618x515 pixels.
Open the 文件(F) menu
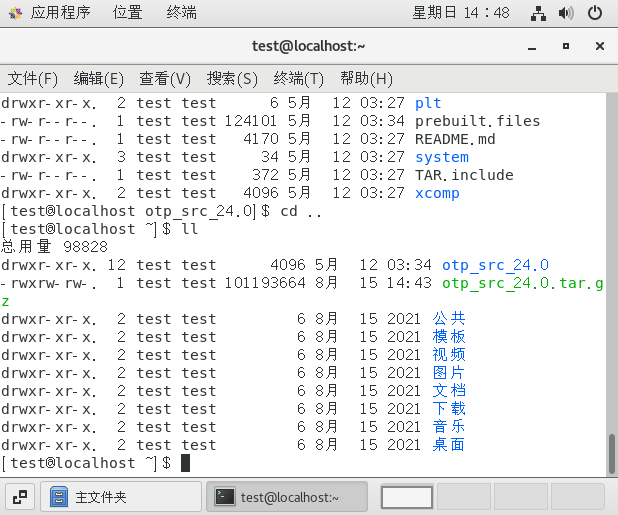point(32,78)
